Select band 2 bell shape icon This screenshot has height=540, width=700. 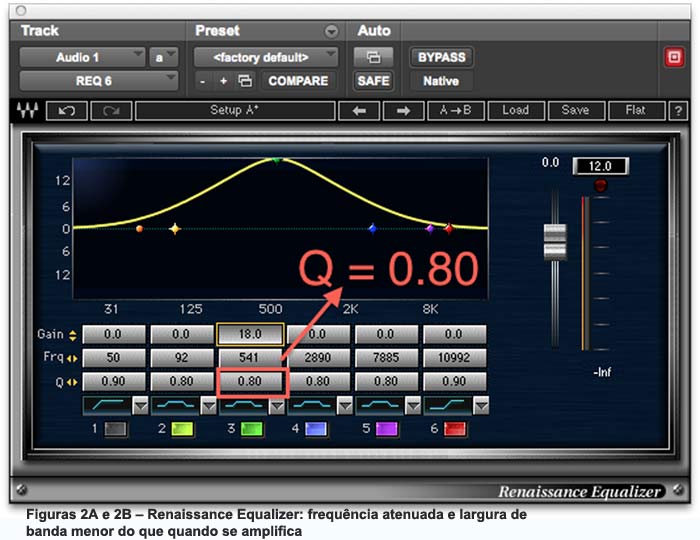(x=175, y=405)
